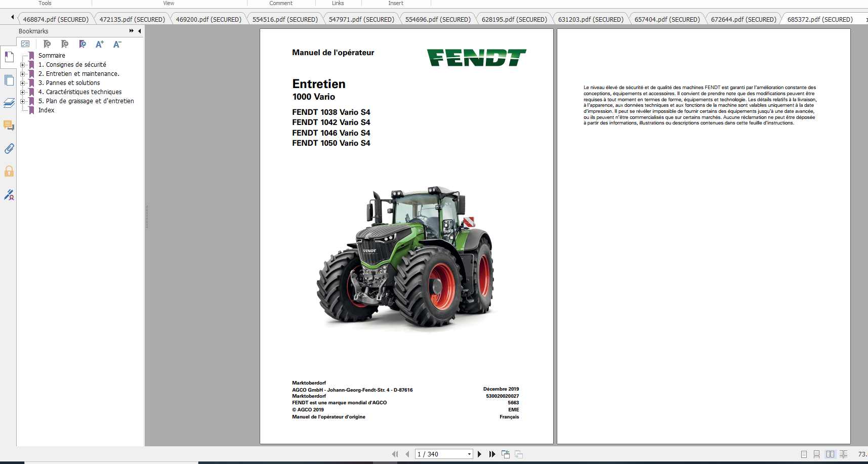The image size is (868, 464).
Task: Click the next view navigation icon
Action: (x=518, y=454)
